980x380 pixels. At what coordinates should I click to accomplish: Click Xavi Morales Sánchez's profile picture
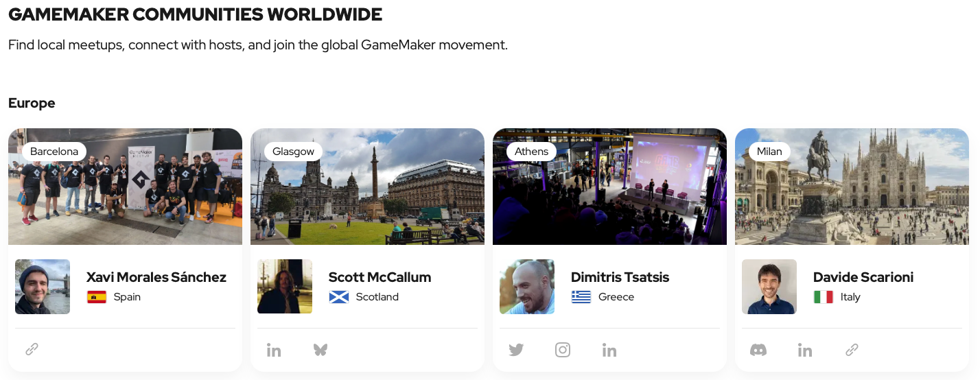point(43,287)
